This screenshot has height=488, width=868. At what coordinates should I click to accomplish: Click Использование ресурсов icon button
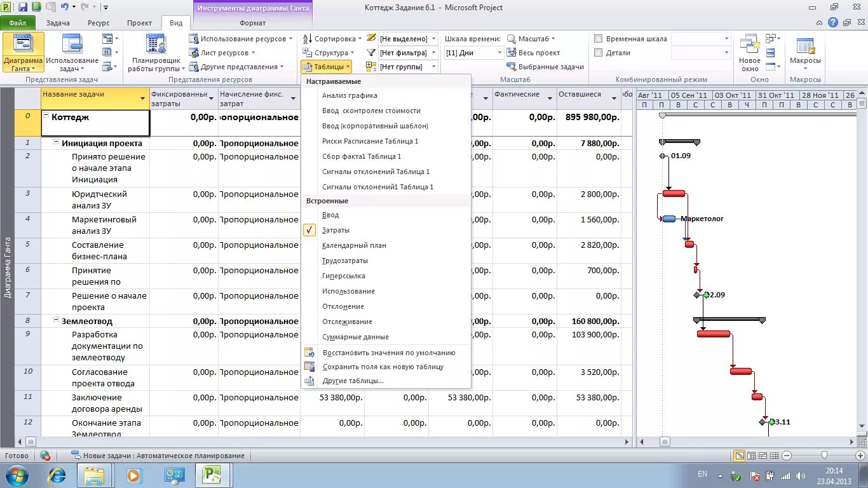coord(241,39)
